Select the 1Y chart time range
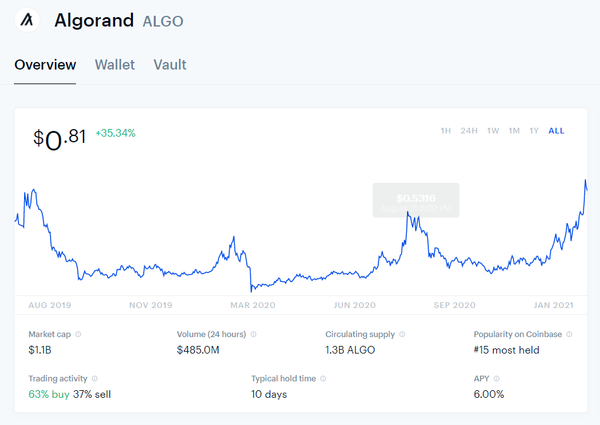Screen dimensions: 600x425 (x=534, y=131)
